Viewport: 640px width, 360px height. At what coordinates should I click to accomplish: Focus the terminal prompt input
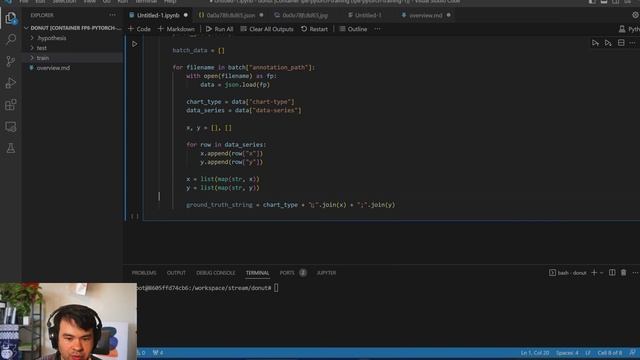coord(276,288)
